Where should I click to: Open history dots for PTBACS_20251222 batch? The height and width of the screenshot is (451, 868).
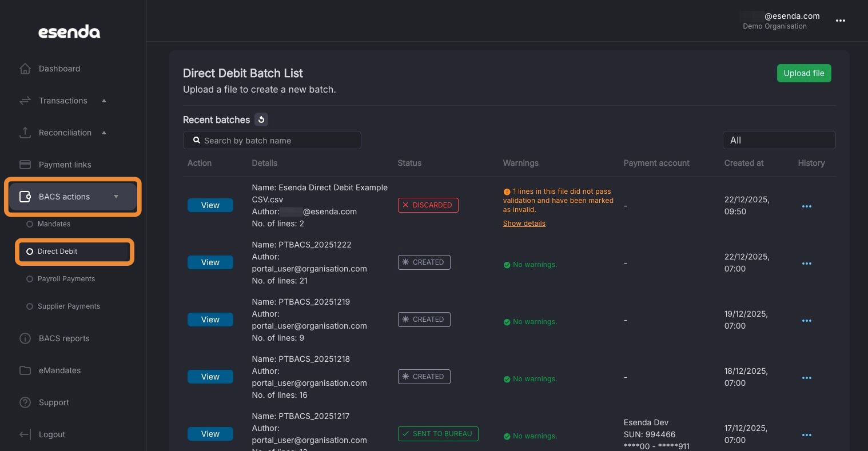[x=807, y=264]
